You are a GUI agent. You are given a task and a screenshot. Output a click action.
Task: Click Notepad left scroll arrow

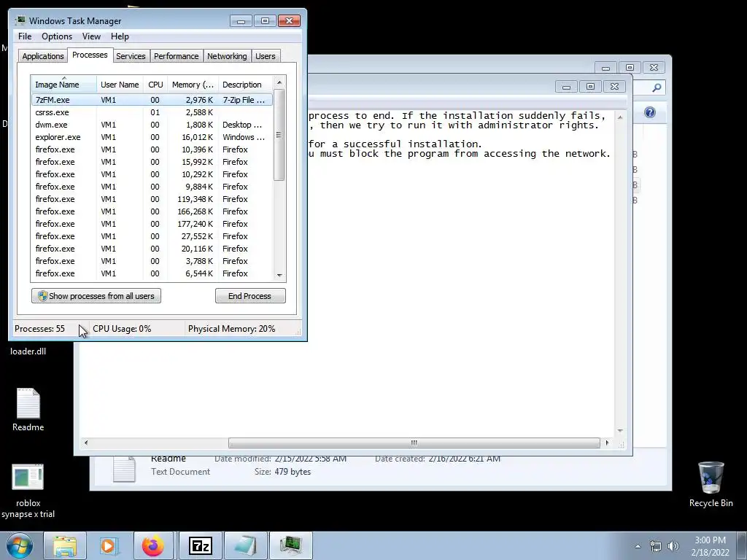pos(86,443)
